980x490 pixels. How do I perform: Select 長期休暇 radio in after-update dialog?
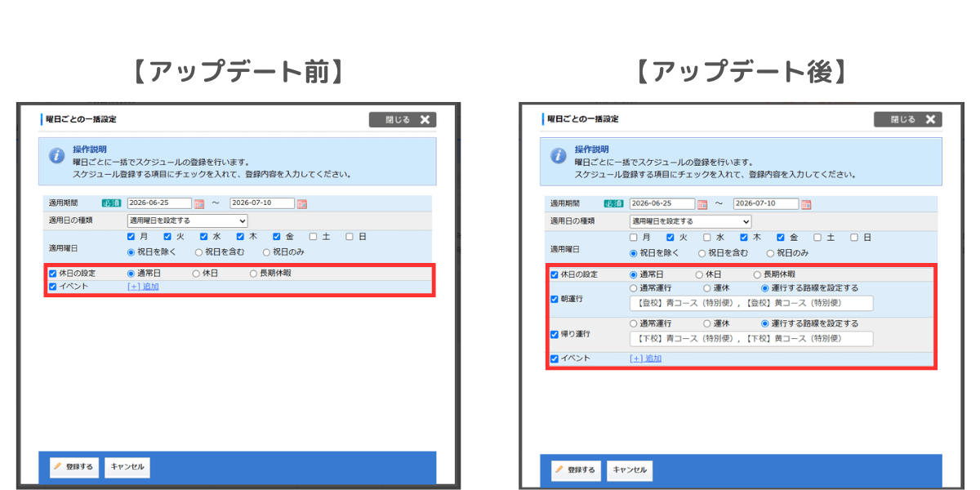pos(757,274)
